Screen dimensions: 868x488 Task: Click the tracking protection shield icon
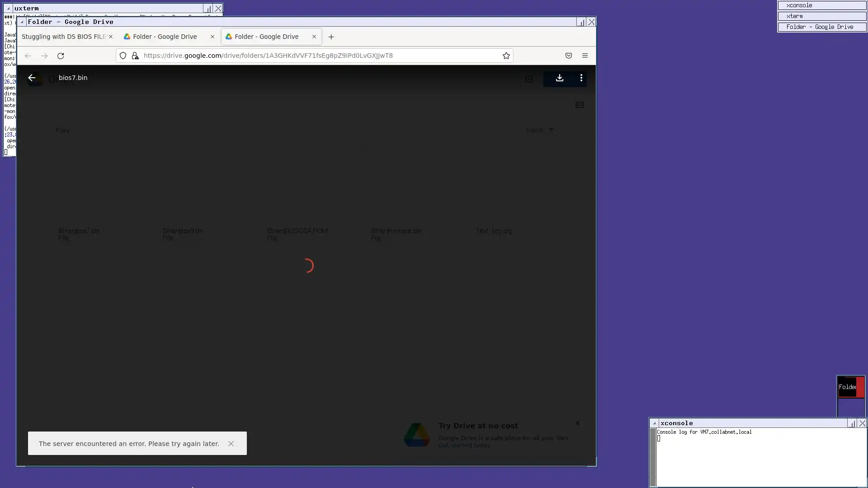click(123, 56)
